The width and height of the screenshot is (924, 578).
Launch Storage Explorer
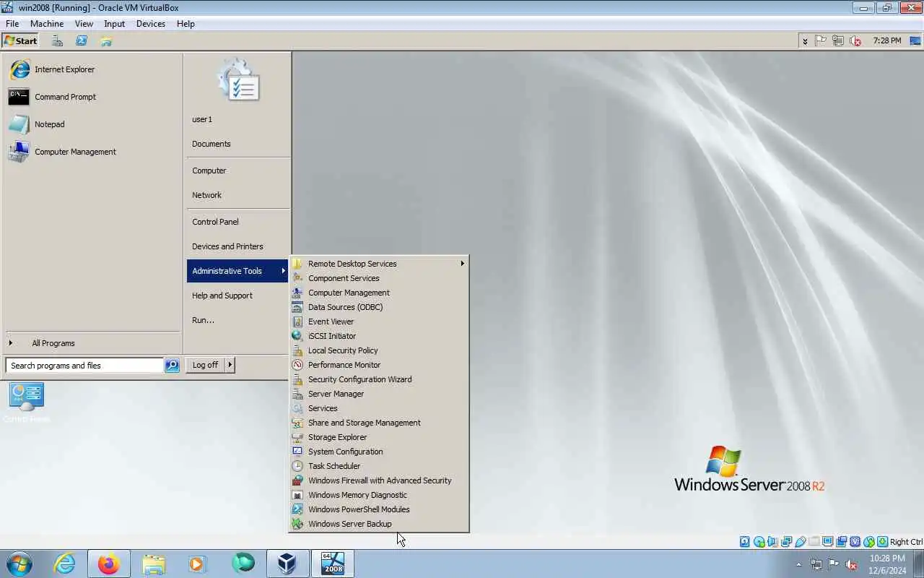(378, 437)
